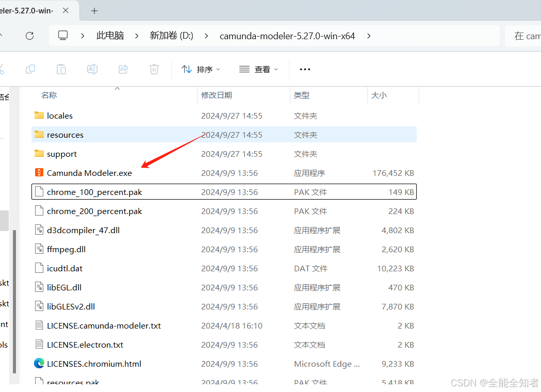Select file name icudtl.dat
This screenshot has width=541, height=392.
point(64,268)
